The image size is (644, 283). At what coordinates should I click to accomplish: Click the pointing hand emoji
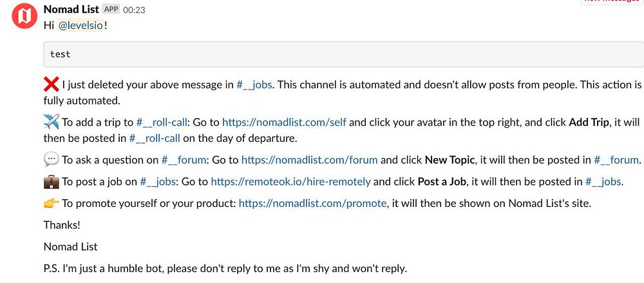pyautogui.click(x=51, y=204)
